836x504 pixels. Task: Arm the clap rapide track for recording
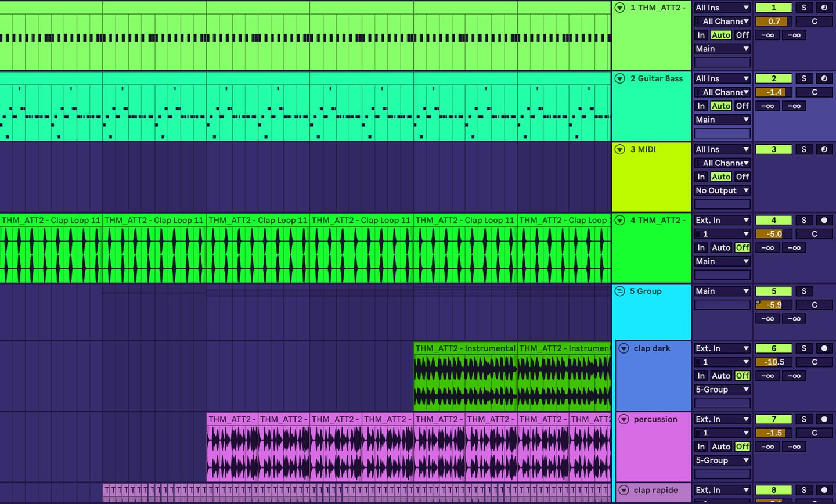click(x=824, y=490)
